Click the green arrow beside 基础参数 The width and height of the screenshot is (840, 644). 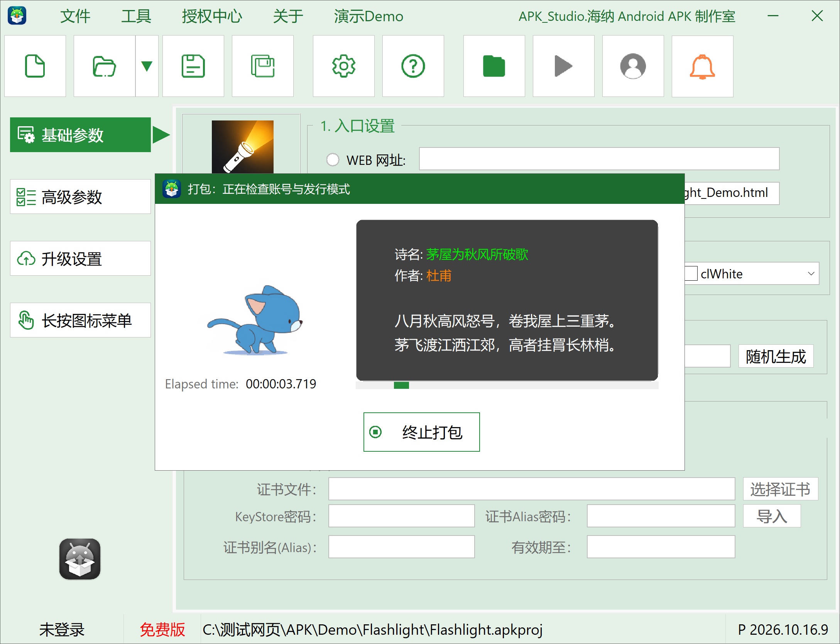click(x=161, y=135)
